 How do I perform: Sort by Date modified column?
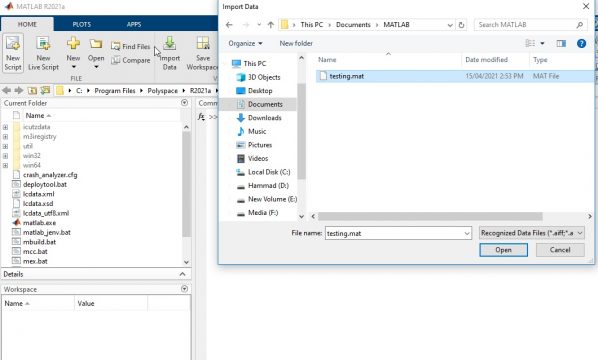pos(486,60)
